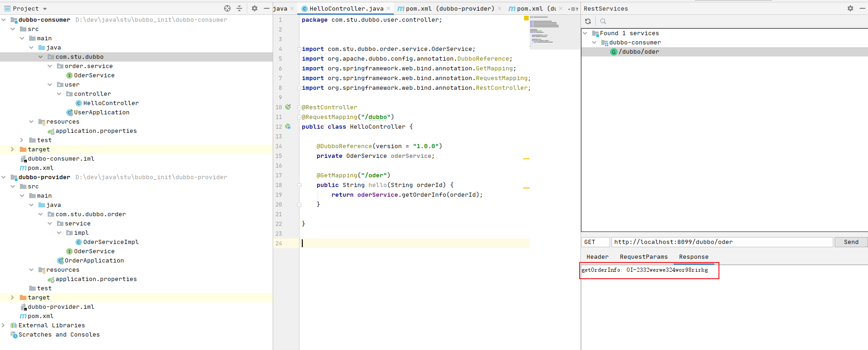
Task: Send the GET request
Action: point(851,242)
